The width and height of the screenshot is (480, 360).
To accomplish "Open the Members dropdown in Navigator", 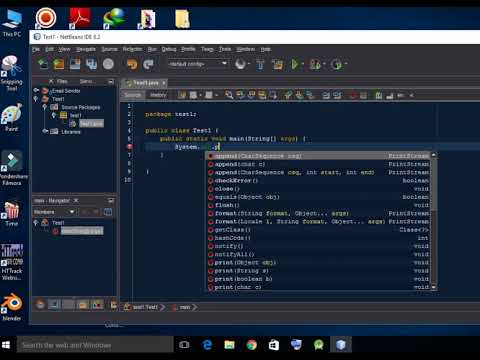I will pyautogui.click(x=54, y=212).
